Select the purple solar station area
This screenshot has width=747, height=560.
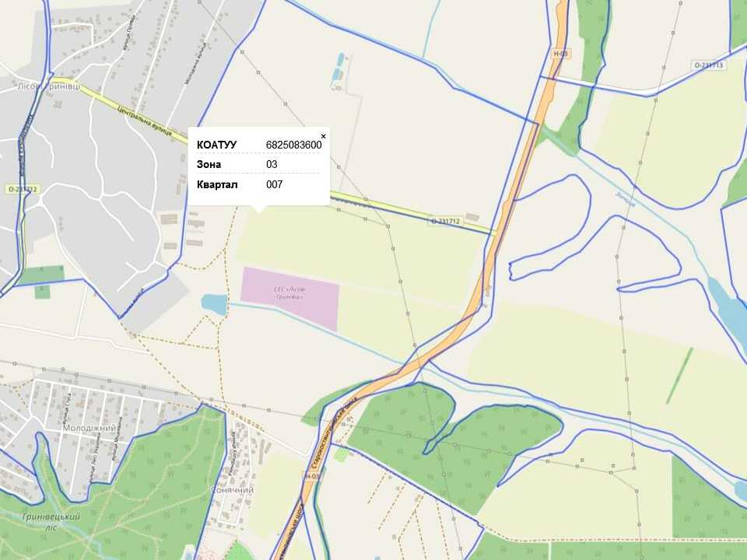289,298
